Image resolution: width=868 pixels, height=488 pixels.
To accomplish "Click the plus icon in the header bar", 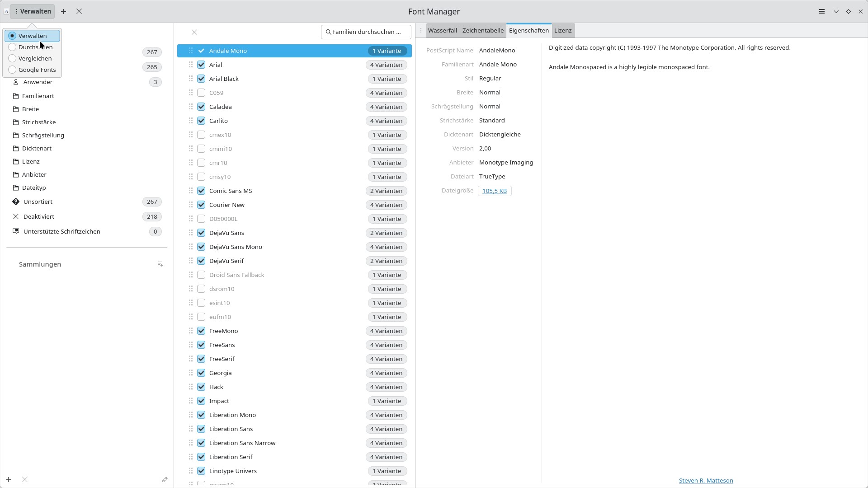I will tap(64, 12).
